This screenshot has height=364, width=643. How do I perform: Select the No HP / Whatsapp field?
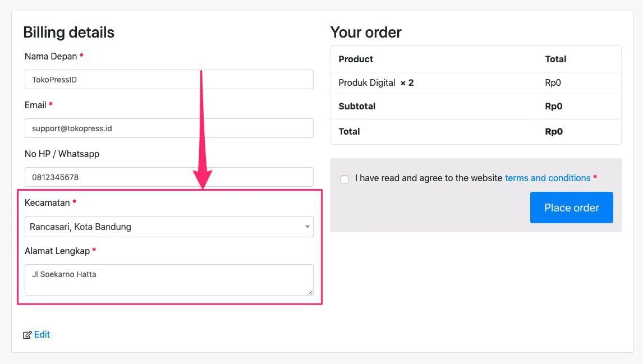click(169, 177)
